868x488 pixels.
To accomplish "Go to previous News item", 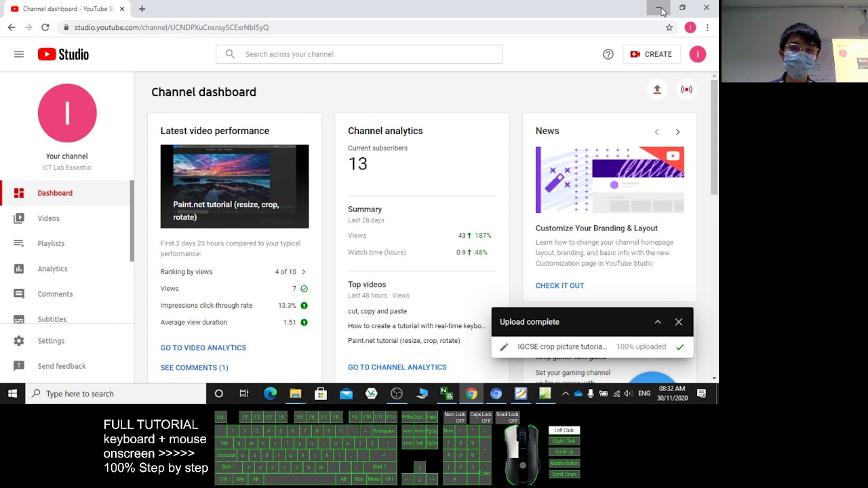I will point(656,132).
